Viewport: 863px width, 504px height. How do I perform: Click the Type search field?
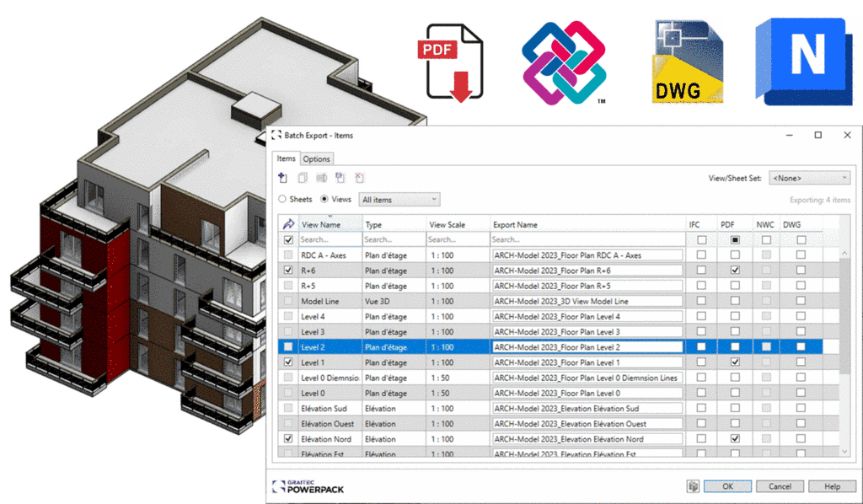tap(394, 240)
